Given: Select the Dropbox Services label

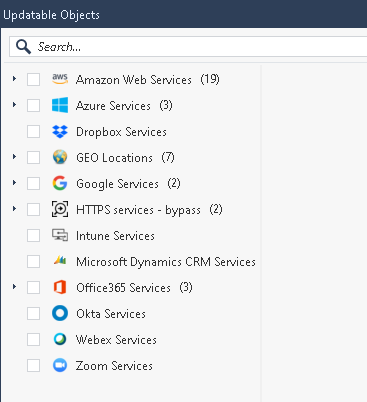Looking at the screenshot, I should point(121,132).
